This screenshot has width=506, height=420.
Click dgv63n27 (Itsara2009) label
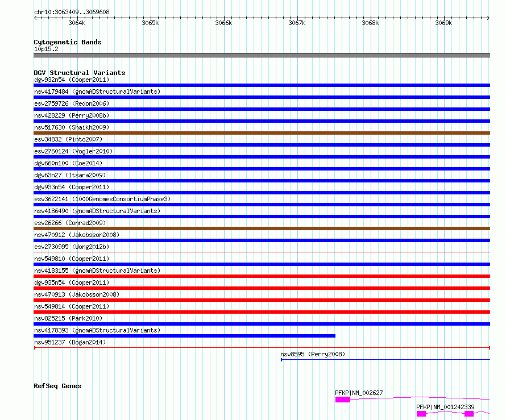70,175
